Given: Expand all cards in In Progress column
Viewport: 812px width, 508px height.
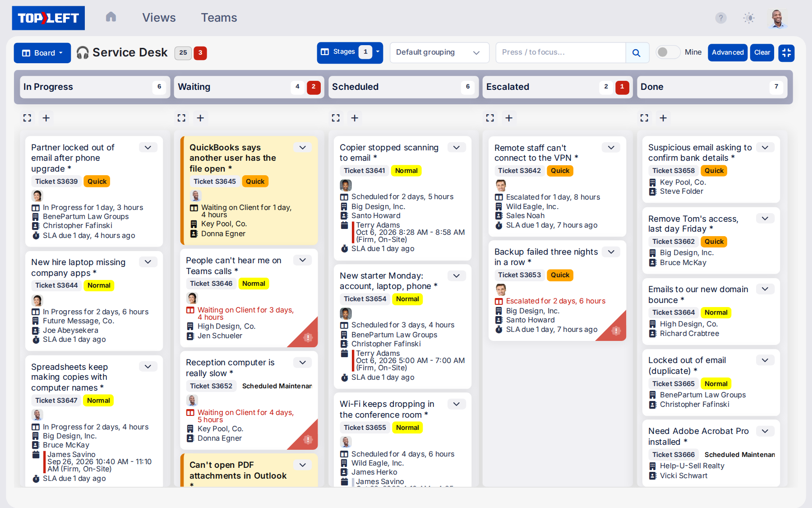Looking at the screenshot, I should pos(28,118).
